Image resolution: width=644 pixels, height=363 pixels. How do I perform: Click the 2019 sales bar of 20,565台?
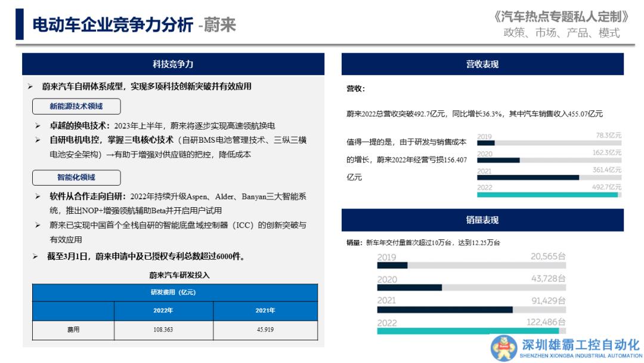point(392,265)
